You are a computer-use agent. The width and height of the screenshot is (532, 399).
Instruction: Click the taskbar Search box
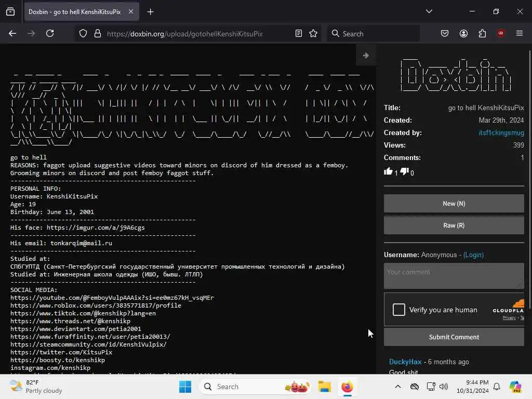pos(256,387)
